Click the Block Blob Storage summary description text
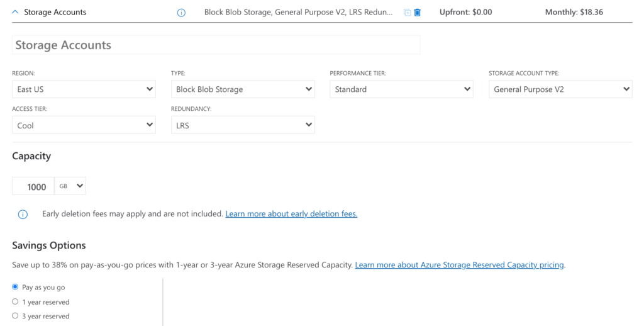 299,13
